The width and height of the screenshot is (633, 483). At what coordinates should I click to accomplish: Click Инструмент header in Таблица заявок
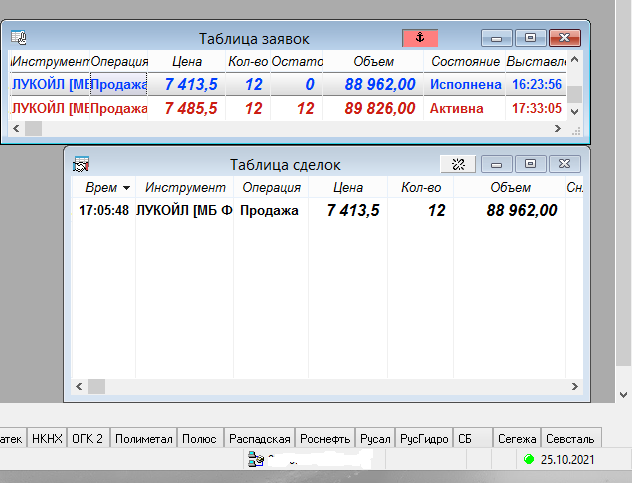tap(50, 61)
